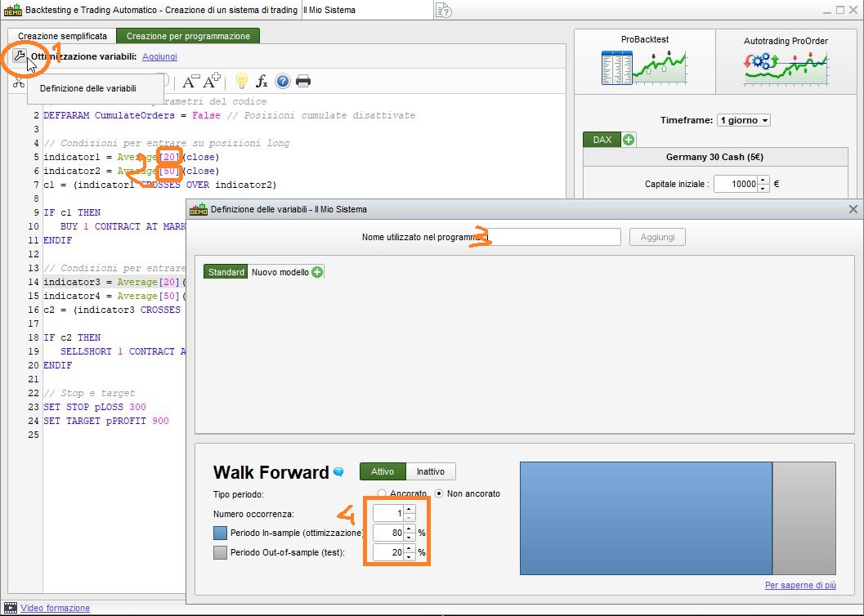Open the Video formazione film icon

[11, 608]
